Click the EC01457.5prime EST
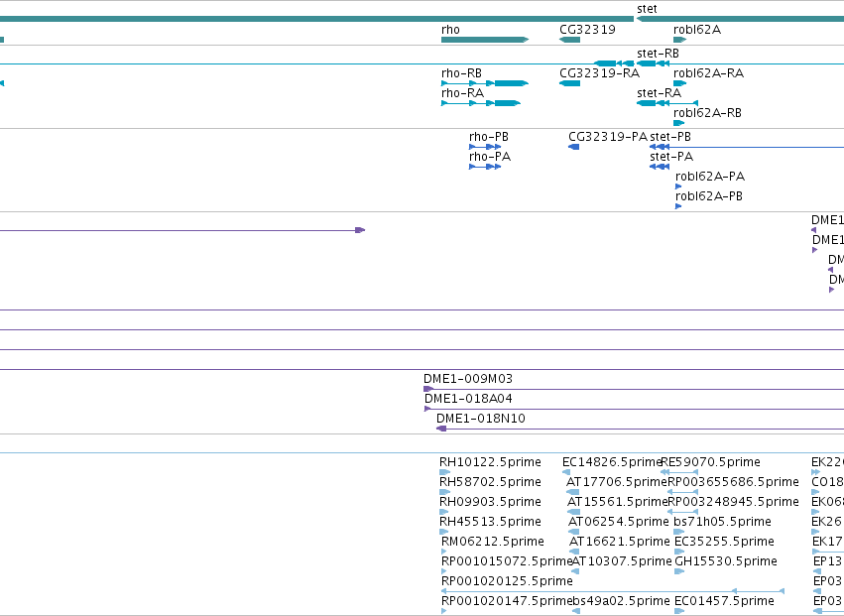 (x=679, y=611)
